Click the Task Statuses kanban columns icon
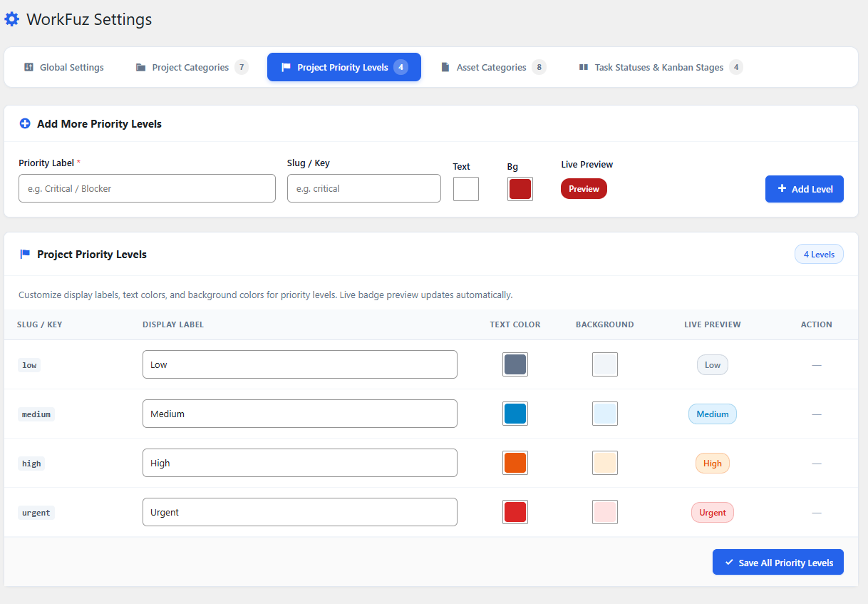Viewport: 868px width, 604px height. pos(584,67)
